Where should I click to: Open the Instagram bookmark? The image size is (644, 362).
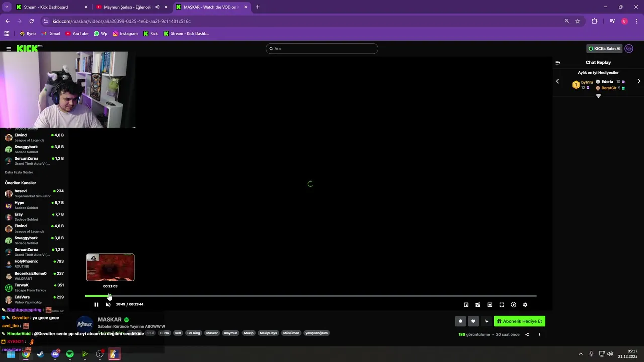pos(125,34)
